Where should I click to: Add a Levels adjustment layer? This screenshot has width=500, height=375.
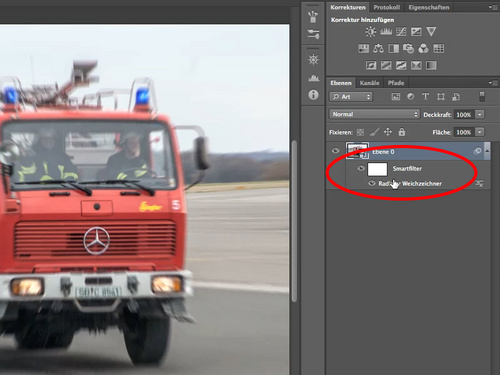(x=386, y=32)
